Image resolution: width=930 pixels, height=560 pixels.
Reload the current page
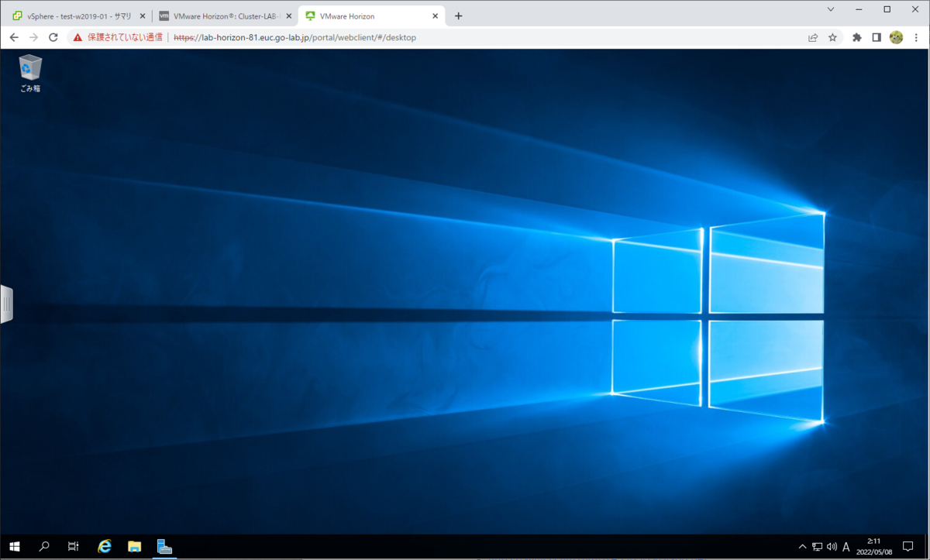(x=53, y=37)
